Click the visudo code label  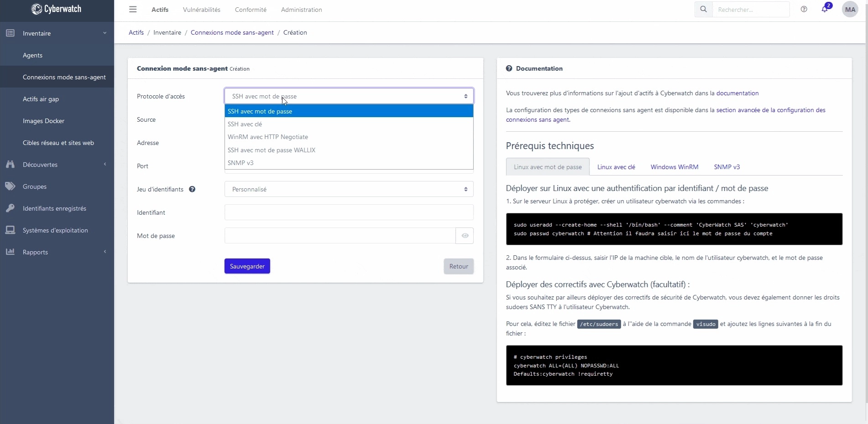[706, 324]
